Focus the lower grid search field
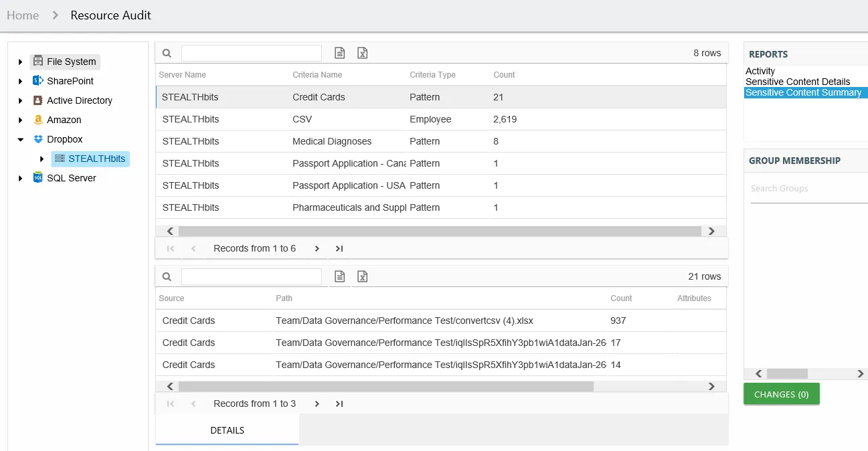 (x=252, y=276)
